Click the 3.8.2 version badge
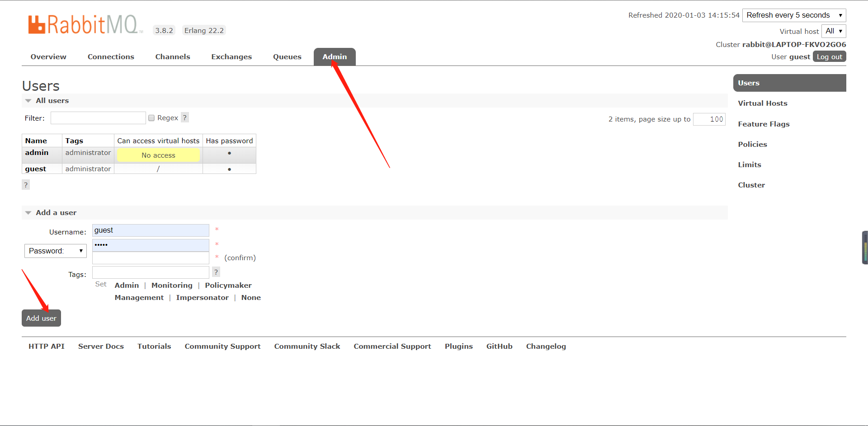Viewport: 868px width, 426px height. click(x=164, y=30)
